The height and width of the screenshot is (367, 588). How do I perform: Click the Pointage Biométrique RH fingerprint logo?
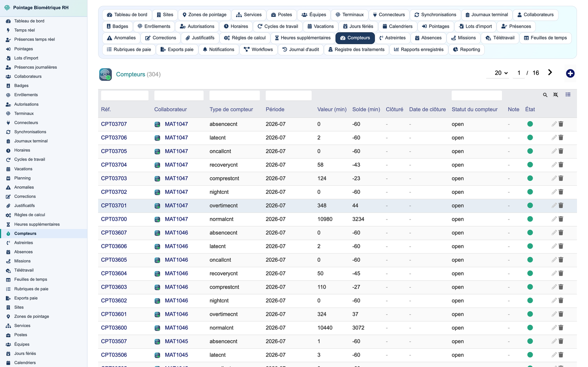[x=7, y=8]
